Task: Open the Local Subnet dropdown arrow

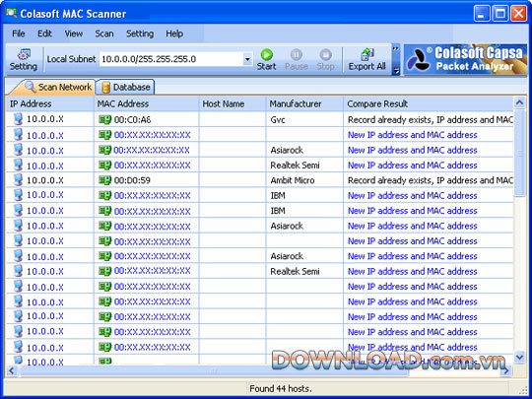Action: 247,59
